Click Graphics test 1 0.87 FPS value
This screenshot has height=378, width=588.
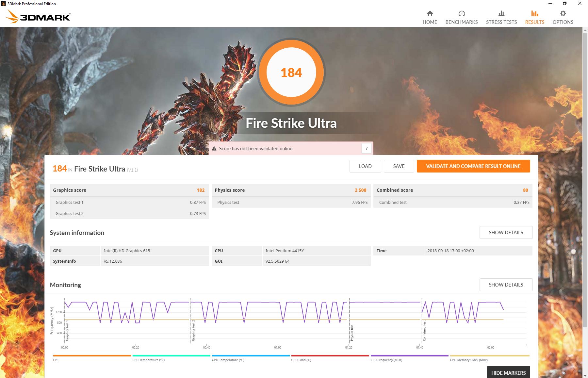point(198,203)
